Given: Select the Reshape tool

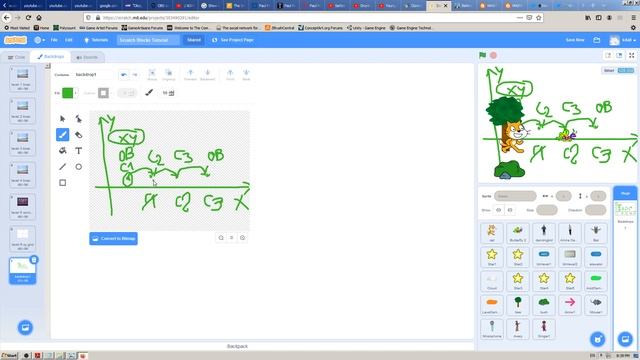Looking at the screenshot, I should 78,119.
